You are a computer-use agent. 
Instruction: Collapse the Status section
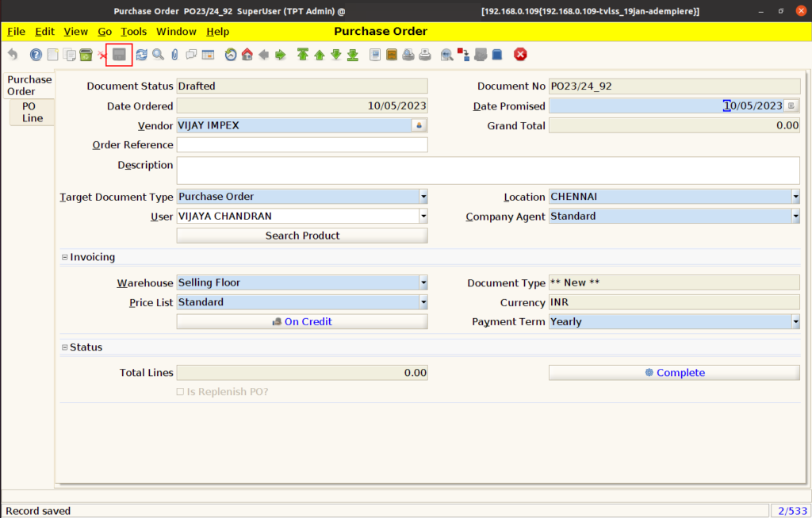(65, 347)
